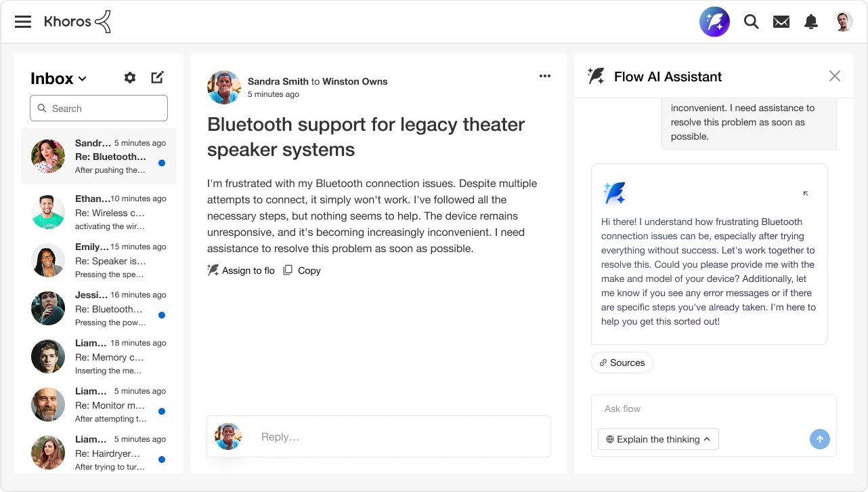Open Jessi's Bluetooth conversation
The width and height of the screenshot is (868, 492).
coord(99,308)
